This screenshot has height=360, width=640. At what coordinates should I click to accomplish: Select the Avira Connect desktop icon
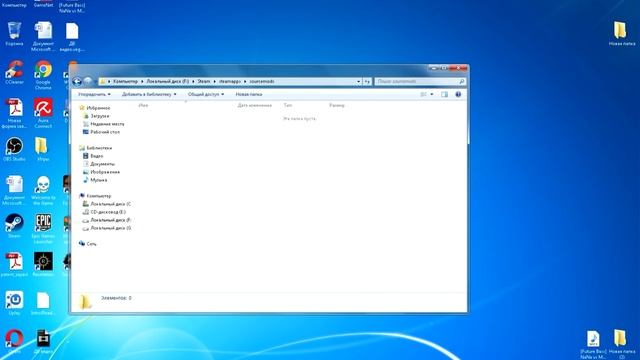pyautogui.click(x=43, y=113)
